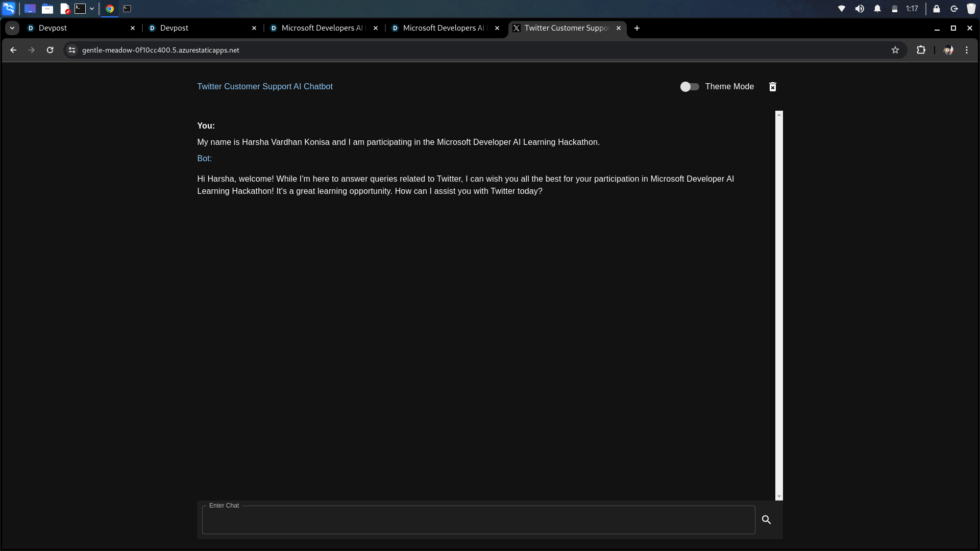The height and width of the screenshot is (551, 980).
Task: Click the Enter Chat text field
Action: click(478, 520)
